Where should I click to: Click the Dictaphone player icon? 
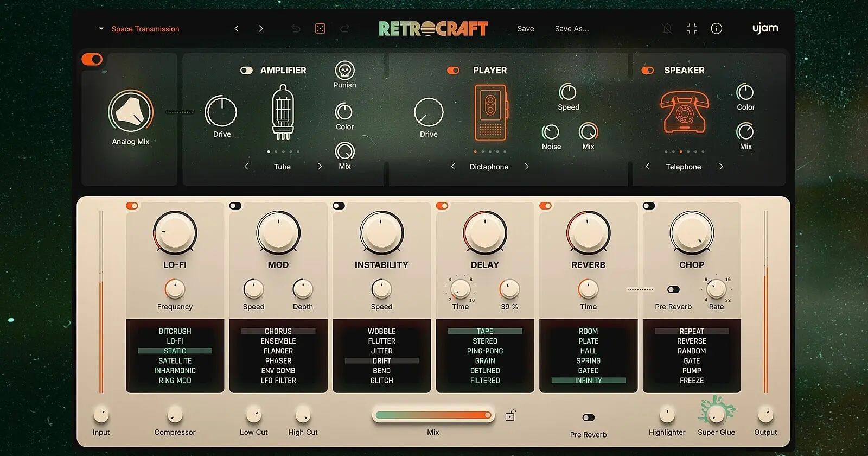click(490, 112)
